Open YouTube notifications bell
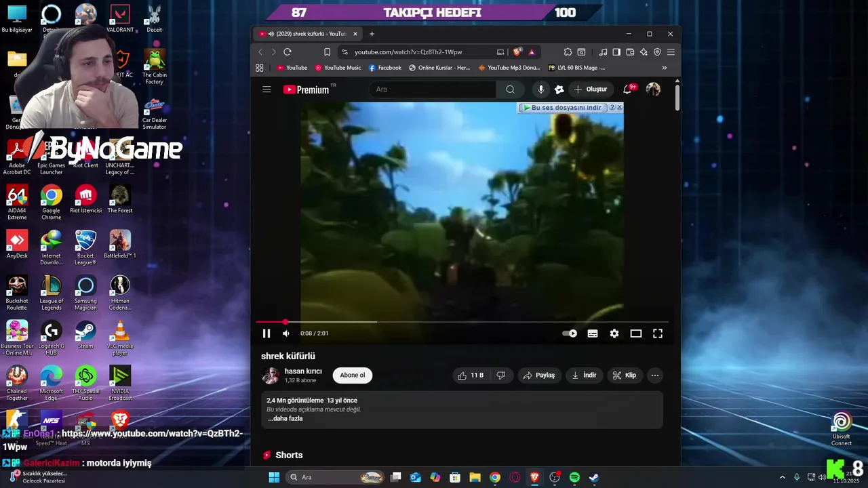 [627, 89]
